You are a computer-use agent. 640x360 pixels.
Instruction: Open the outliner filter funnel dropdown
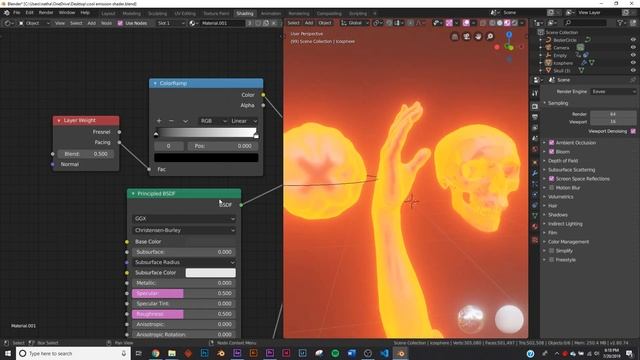[x=622, y=23]
